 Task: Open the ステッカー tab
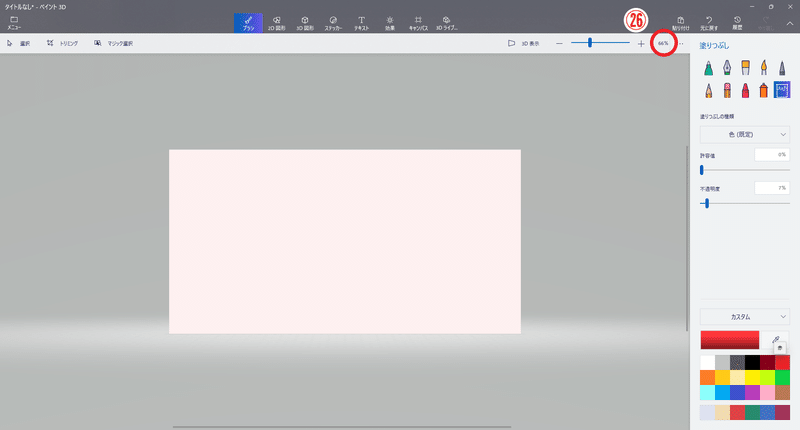(x=333, y=23)
